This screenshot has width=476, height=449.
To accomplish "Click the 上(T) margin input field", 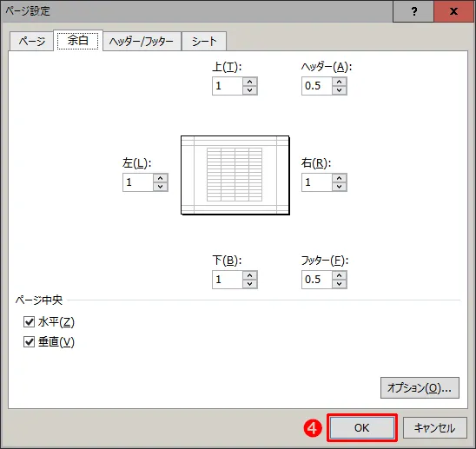I will [228, 86].
